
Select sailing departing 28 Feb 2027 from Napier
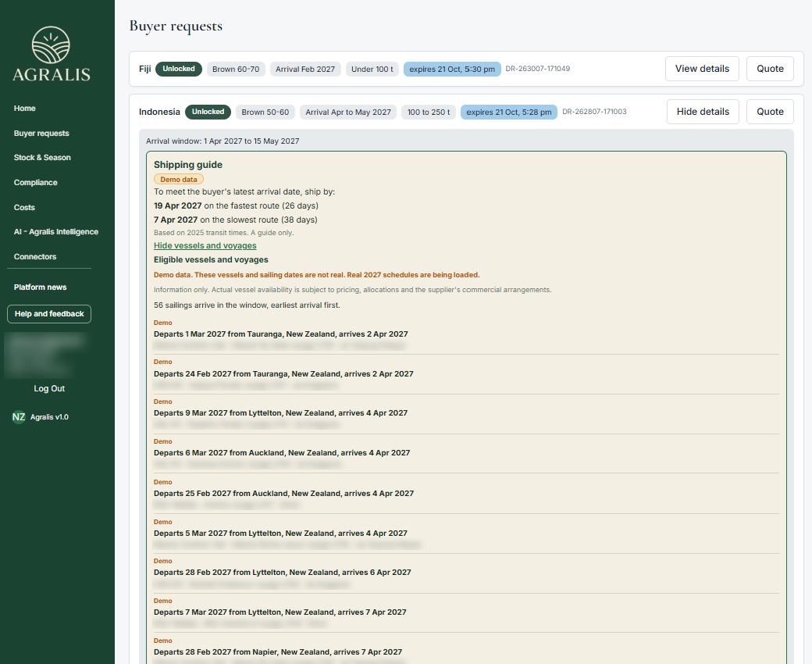click(x=278, y=652)
